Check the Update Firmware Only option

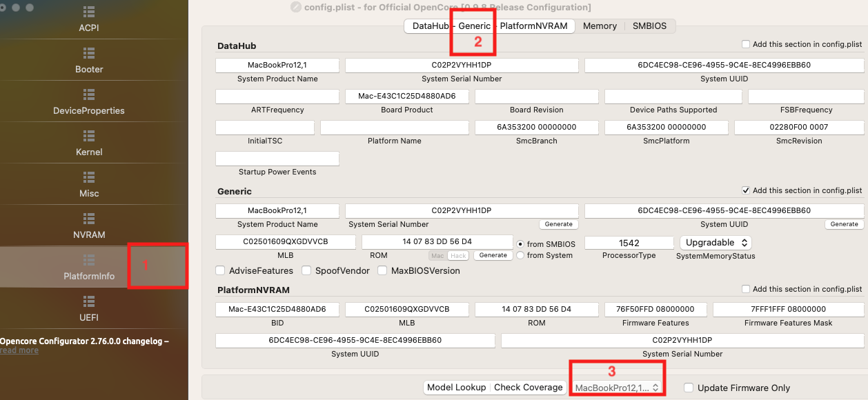pyautogui.click(x=689, y=388)
